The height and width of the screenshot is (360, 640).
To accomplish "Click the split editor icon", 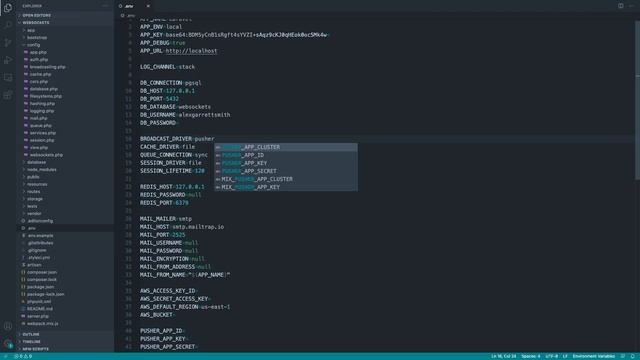I will click(x=620, y=6).
